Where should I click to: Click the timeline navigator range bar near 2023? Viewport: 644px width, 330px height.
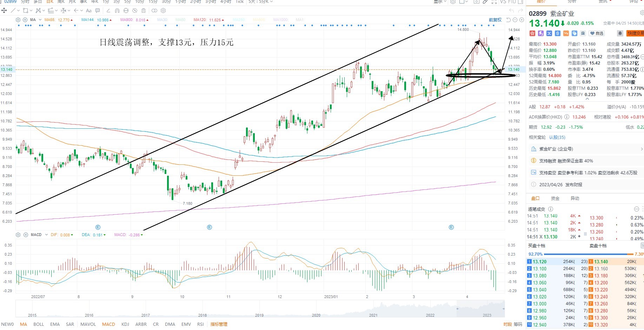tap(480, 309)
